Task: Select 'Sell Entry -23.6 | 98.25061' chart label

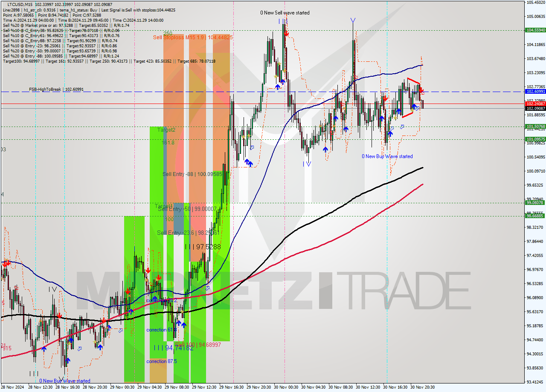Action: click(x=188, y=233)
